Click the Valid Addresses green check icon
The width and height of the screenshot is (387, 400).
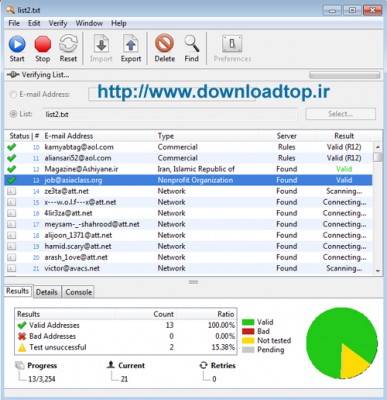coord(22,325)
